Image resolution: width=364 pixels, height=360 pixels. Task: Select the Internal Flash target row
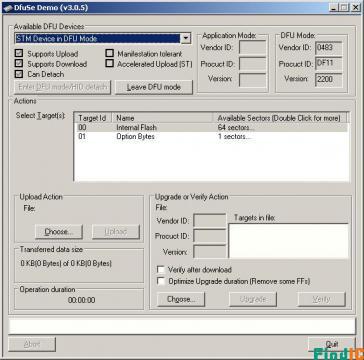click(x=212, y=127)
